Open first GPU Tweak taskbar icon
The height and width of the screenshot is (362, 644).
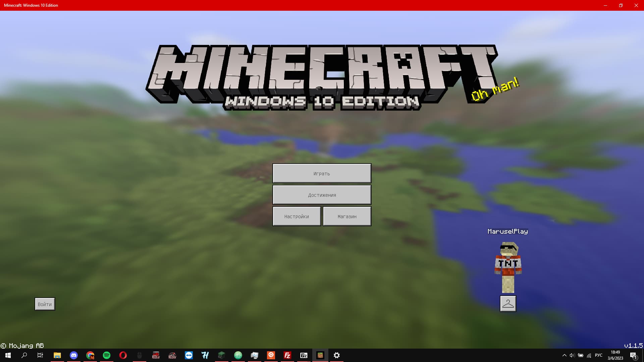156,355
